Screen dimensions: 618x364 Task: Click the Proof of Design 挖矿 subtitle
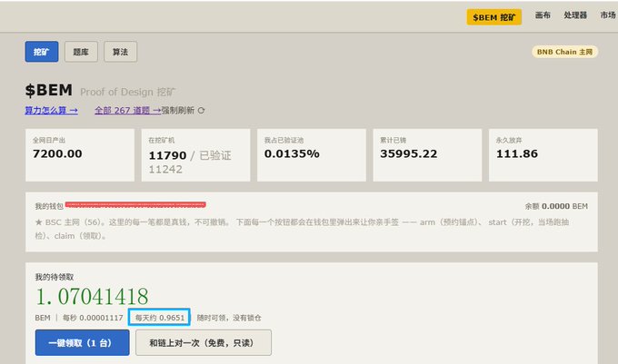pyautogui.click(x=128, y=92)
